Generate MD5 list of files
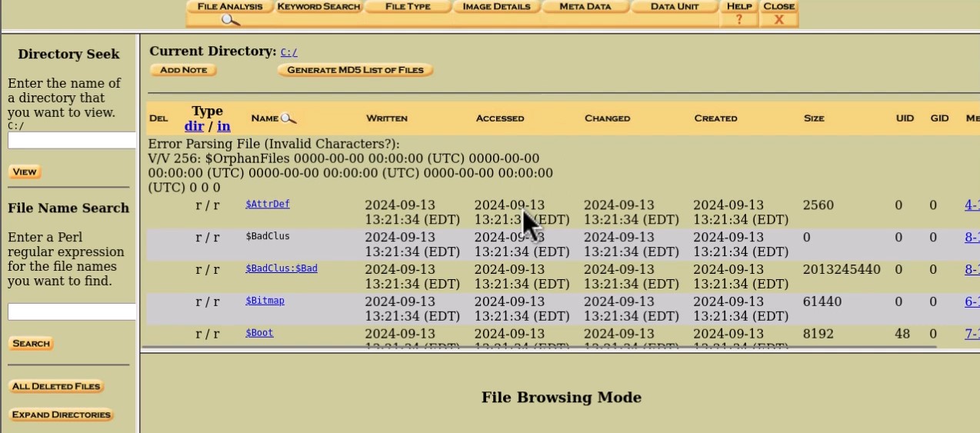The image size is (980, 433). click(x=355, y=70)
